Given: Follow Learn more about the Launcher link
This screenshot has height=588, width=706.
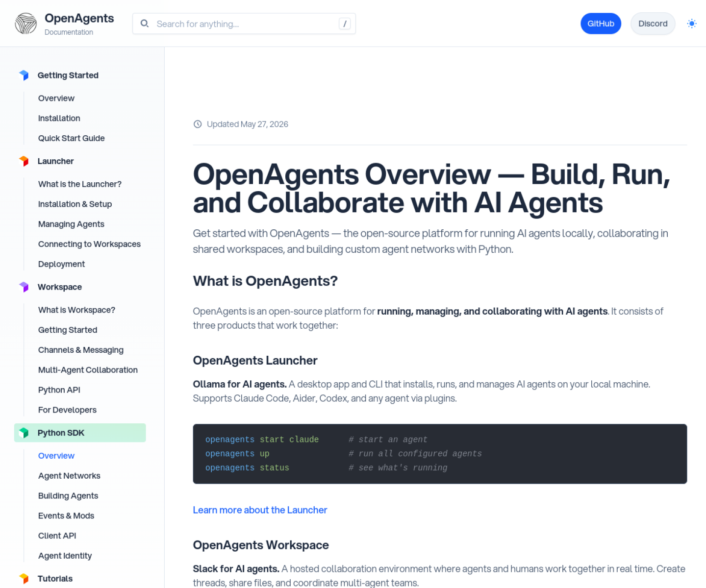Looking at the screenshot, I should click(260, 510).
